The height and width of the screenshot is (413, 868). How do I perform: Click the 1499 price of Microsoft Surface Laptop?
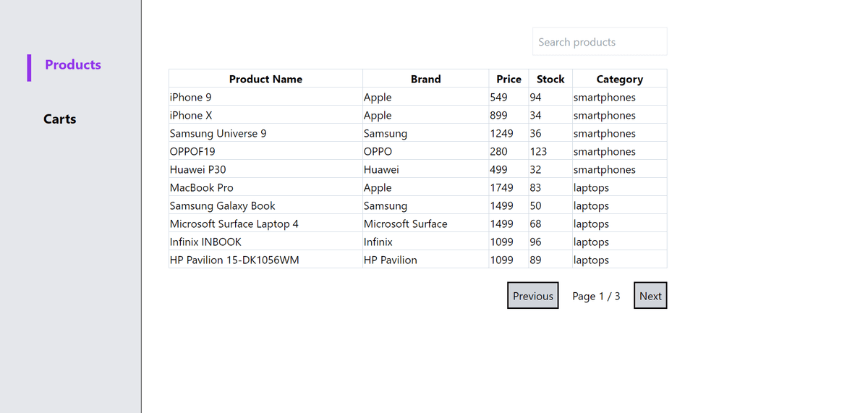tap(501, 223)
